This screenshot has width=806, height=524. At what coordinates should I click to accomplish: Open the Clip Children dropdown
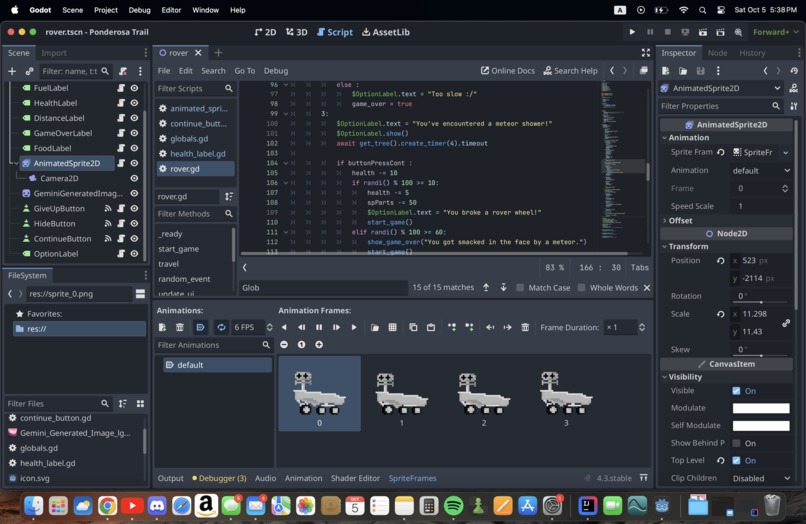point(760,478)
